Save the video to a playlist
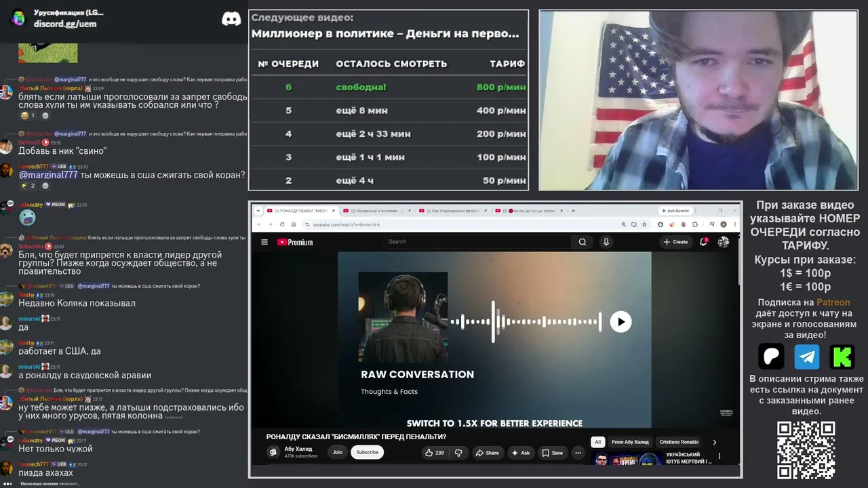Viewport: 868px width, 488px height. click(x=553, y=453)
